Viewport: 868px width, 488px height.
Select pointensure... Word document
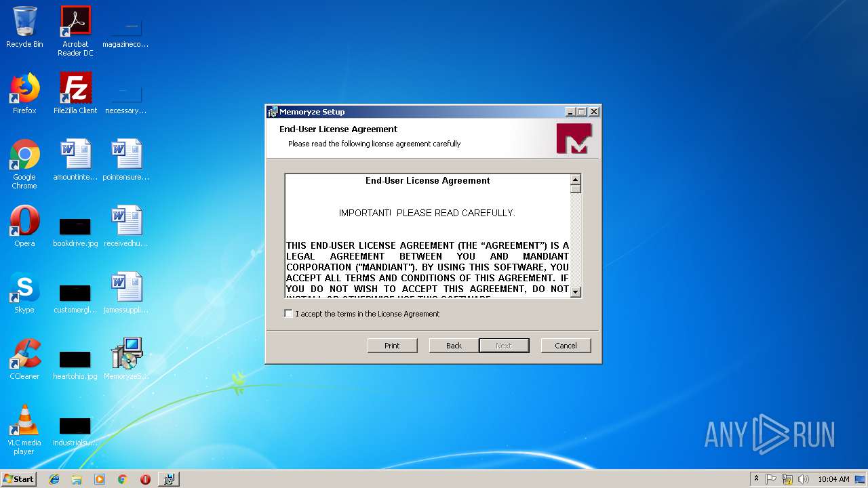125,160
